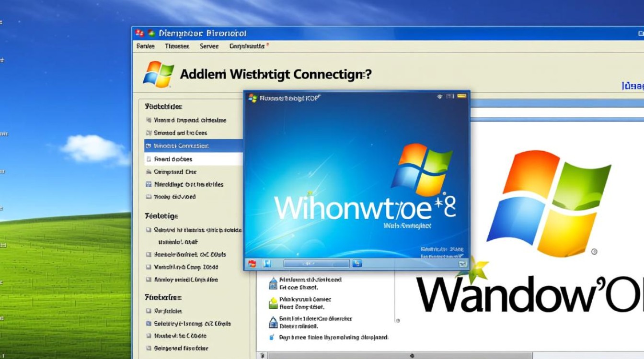Click the blue house icon on the third list entry
The width and height of the screenshot is (644, 359).
(273, 321)
